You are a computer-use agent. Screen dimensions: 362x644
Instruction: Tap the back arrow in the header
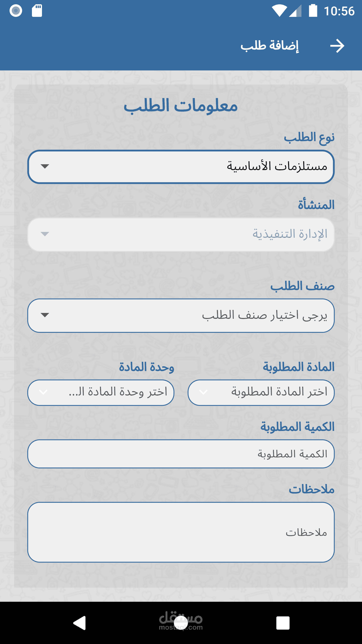pos(337,46)
